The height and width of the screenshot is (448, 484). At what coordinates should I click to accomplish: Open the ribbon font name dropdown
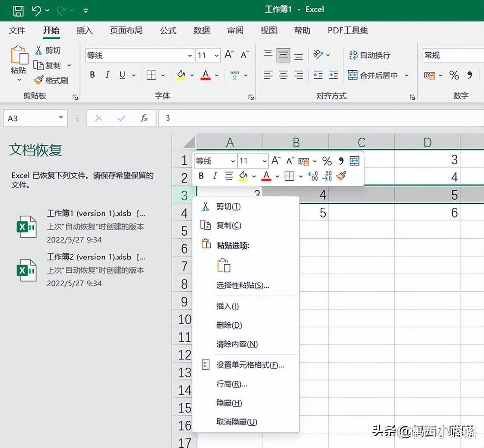(190, 56)
